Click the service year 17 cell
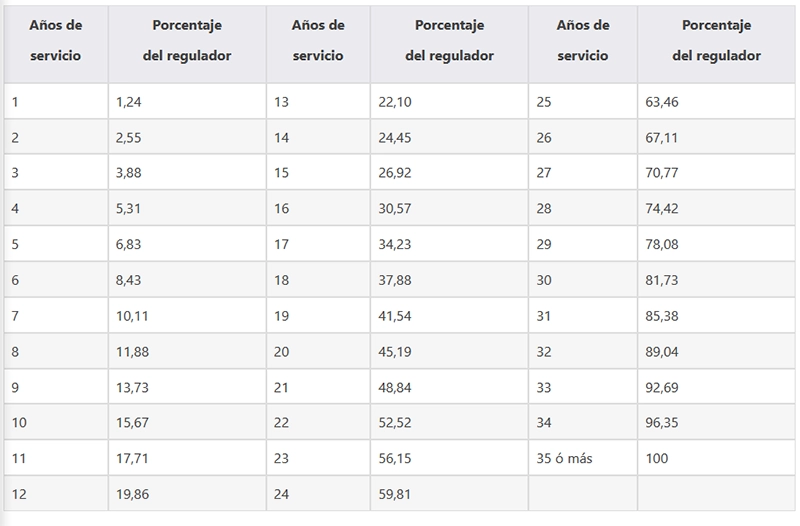 318,244
